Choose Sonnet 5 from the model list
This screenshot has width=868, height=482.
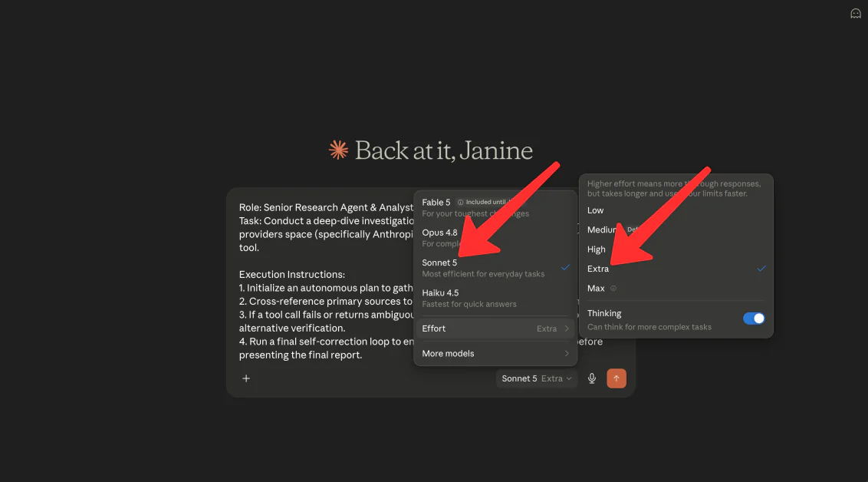pos(495,268)
